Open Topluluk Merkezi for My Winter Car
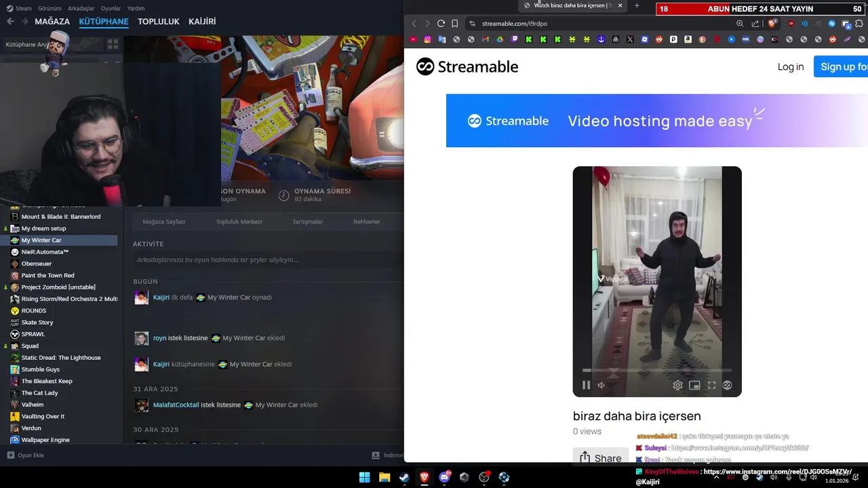868x488 pixels. pos(239,222)
